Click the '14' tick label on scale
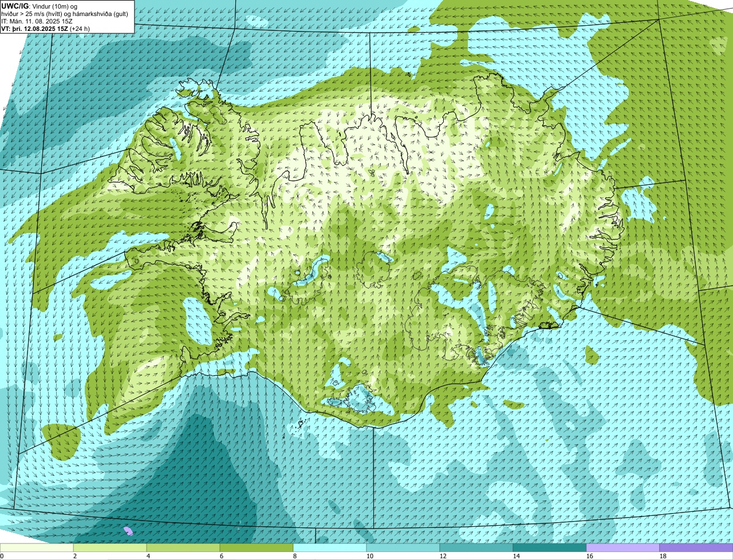This screenshot has width=733, height=560. click(x=517, y=556)
